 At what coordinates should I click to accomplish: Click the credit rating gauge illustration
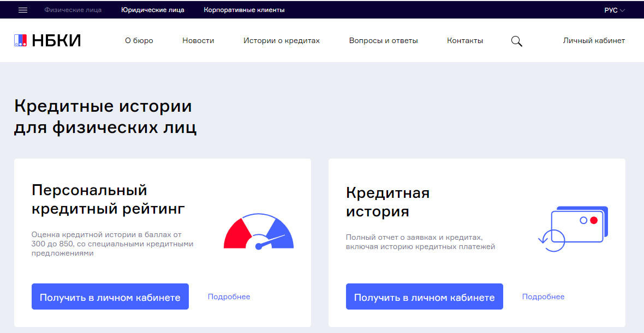[x=259, y=232]
